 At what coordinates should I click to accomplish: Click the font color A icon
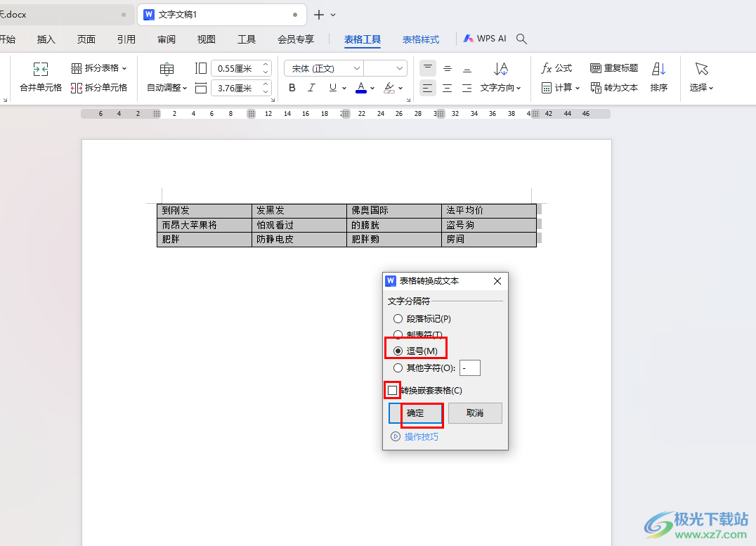point(360,88)
